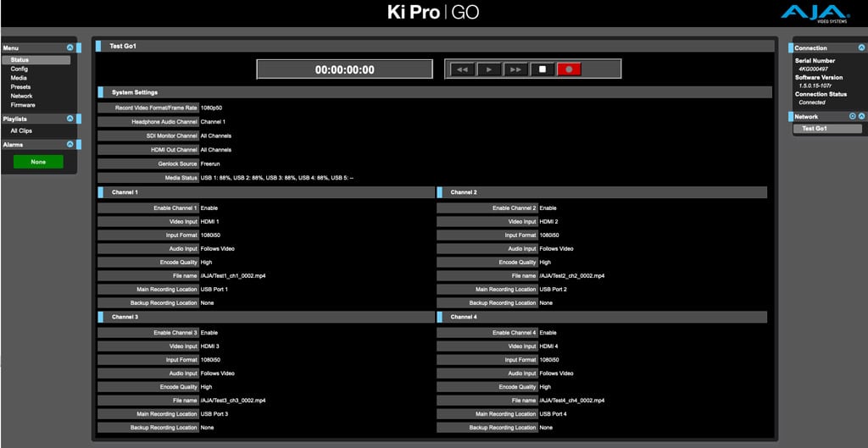Go to the Presets page
This screenshot has width=868, height=448.
(21, 87)
